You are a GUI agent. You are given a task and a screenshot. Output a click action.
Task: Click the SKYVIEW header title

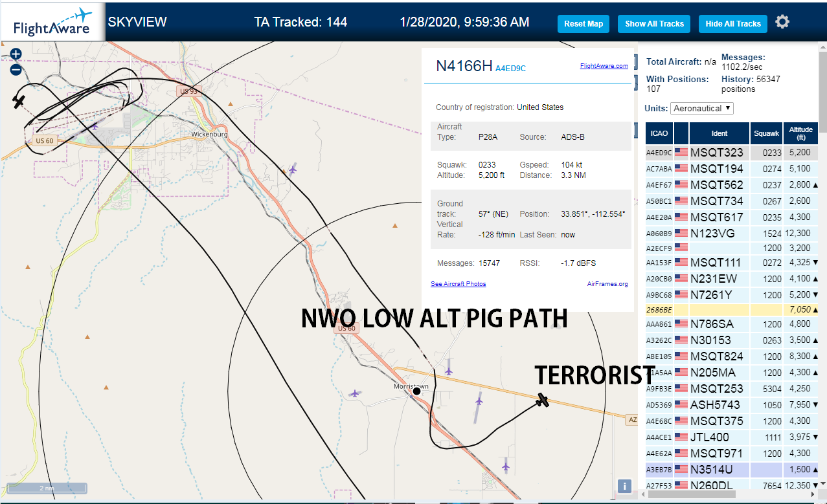(137, 22)
